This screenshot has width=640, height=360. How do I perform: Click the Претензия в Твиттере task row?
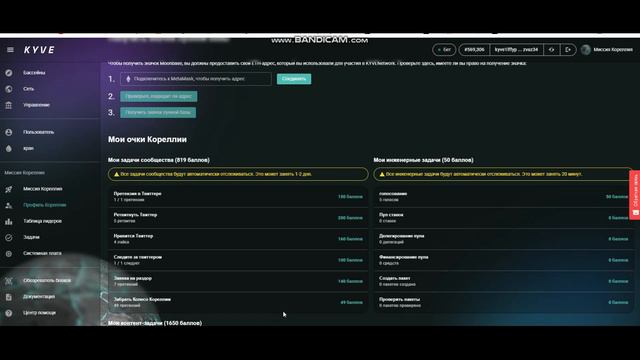(x=238, y=197)
